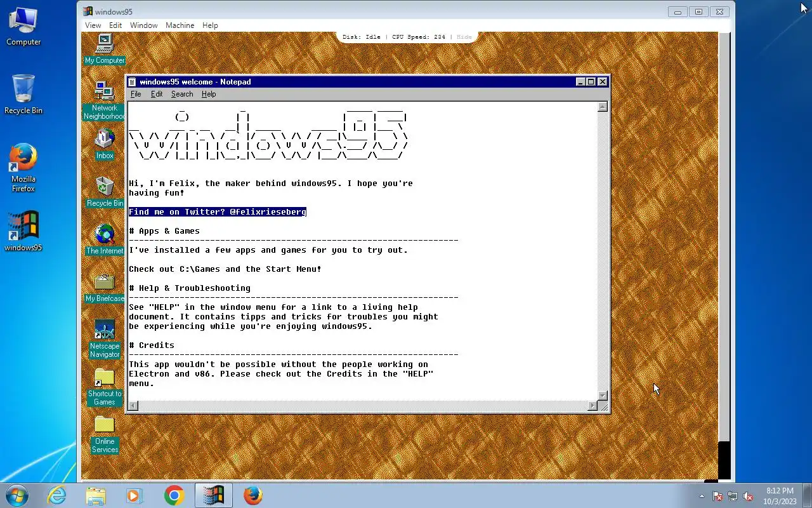
Task: Open Windows Media Player from taskbar
Action: (x=134, y=495)
